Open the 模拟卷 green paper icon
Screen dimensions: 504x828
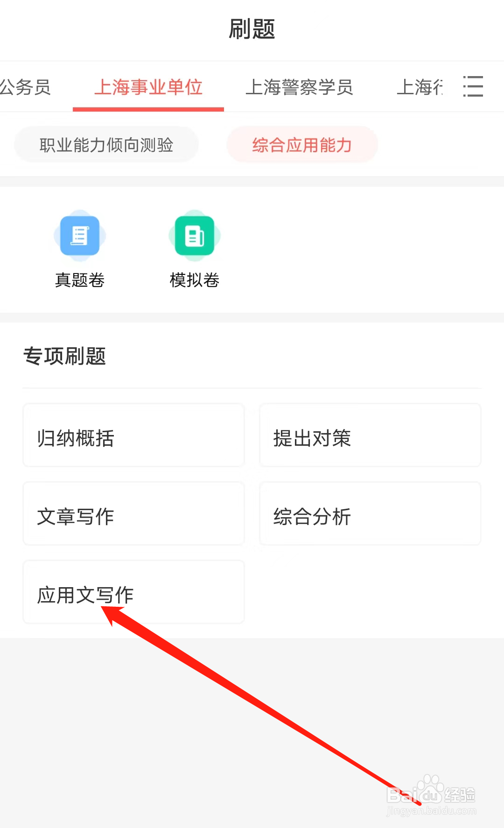(x=195, y=236)
